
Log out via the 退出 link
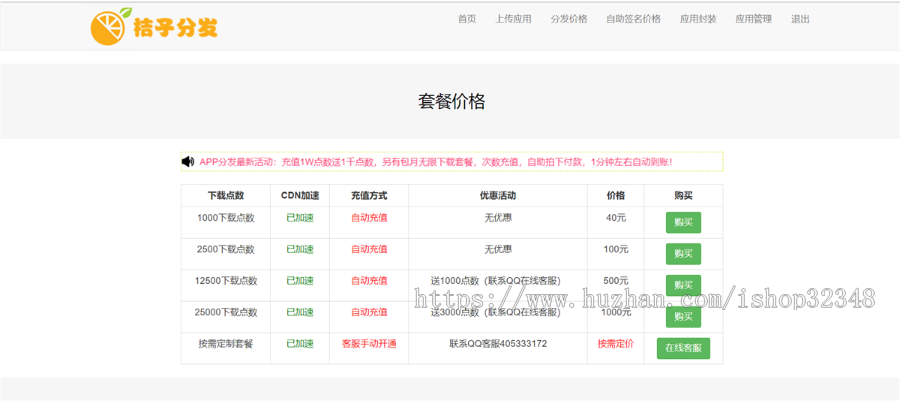[800, 19]
